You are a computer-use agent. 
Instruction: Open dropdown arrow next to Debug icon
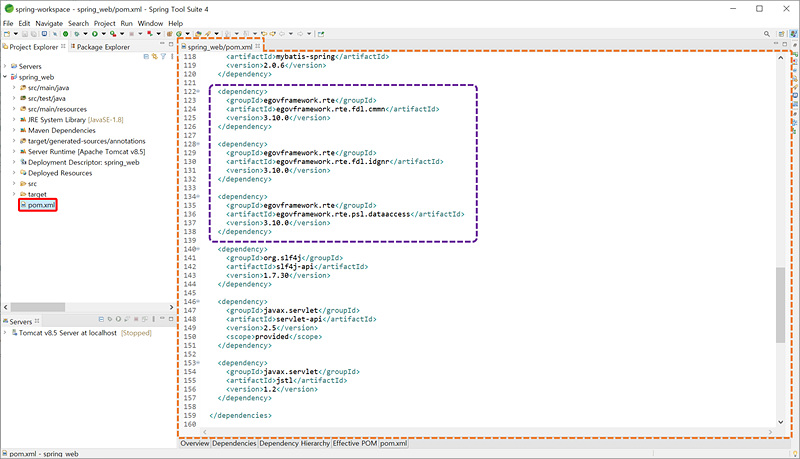[x=85, y=34]
